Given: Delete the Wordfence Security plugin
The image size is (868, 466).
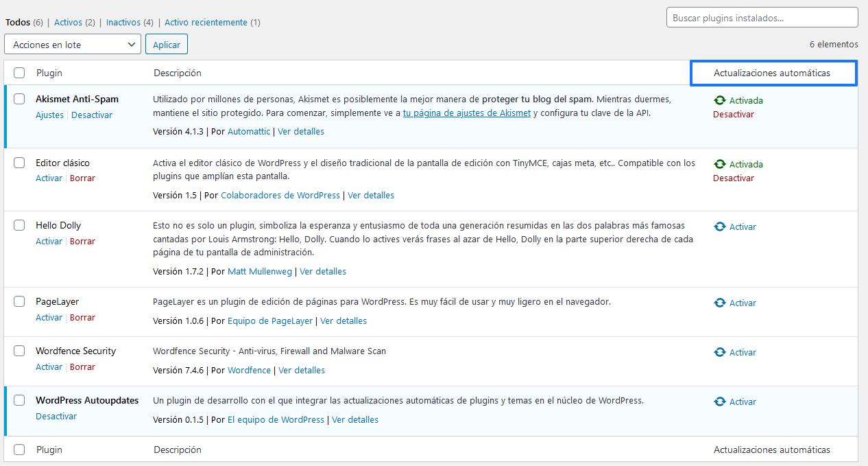Looking at the screenshot, I should click(82, 367).
